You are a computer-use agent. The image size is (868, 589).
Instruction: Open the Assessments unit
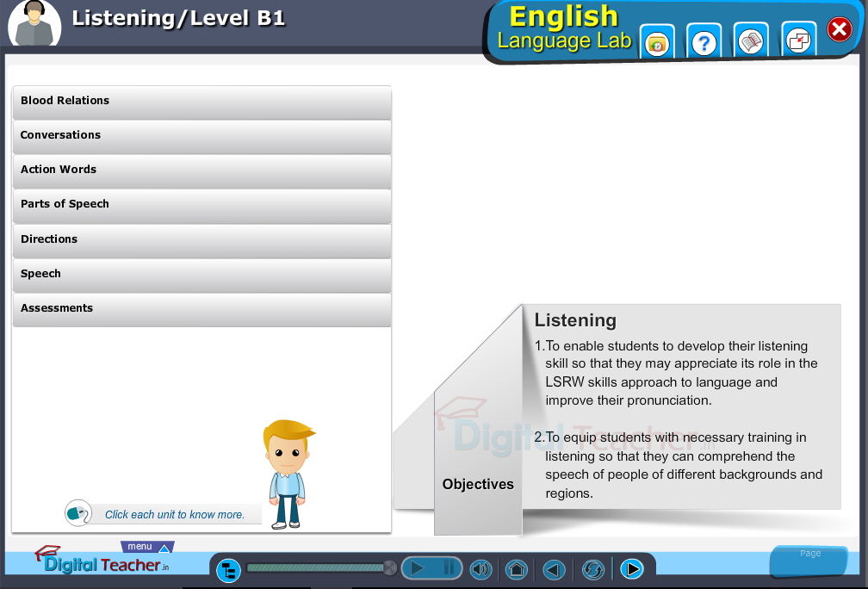coord(201,309)
